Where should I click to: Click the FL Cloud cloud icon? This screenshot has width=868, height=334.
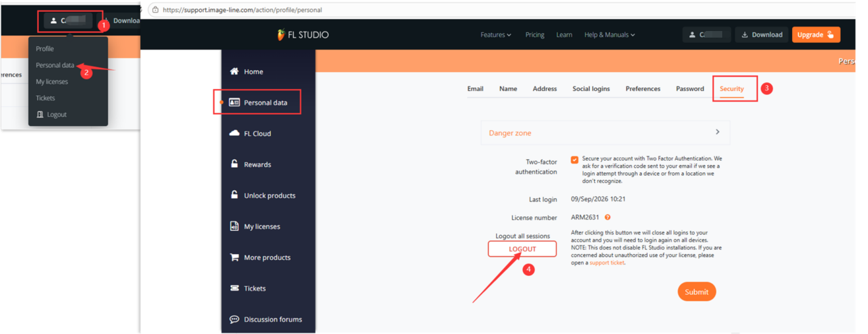click(x=234, y=133)
